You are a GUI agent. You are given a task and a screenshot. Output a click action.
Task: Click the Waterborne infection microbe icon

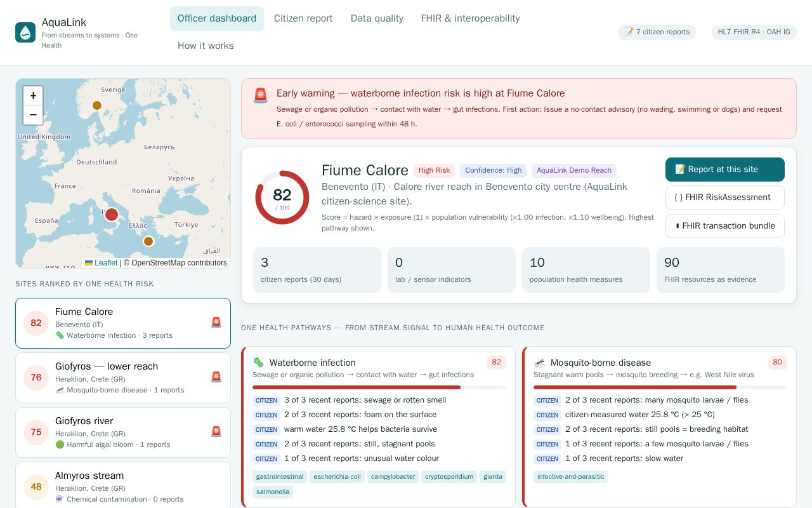(258, 363)
